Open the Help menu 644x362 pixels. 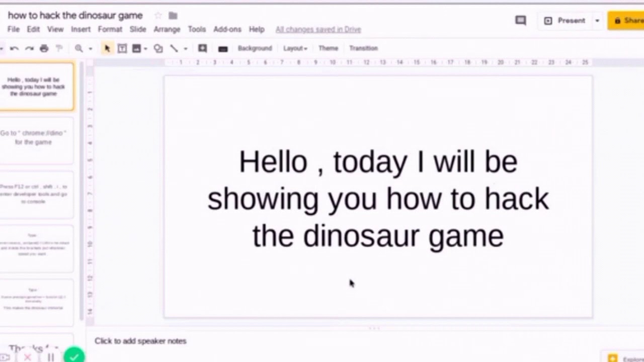(x=257, y=29)
